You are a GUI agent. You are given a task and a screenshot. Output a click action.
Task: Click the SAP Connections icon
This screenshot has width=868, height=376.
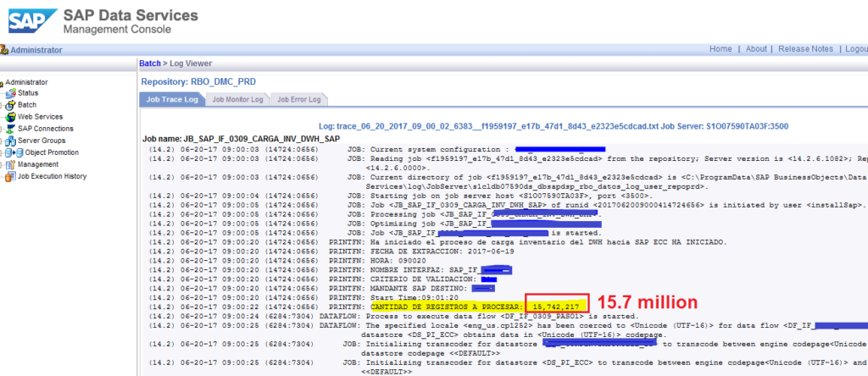[x=12, y=129]
